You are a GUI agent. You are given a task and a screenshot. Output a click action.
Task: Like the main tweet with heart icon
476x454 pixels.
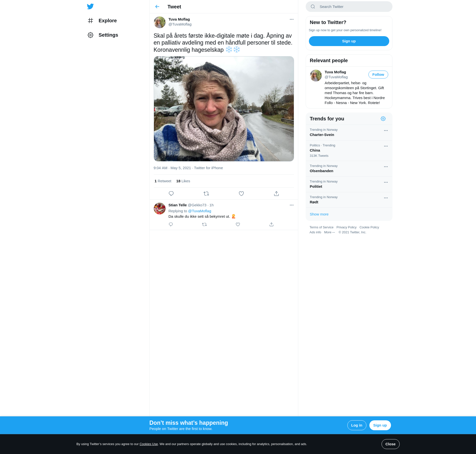pos(241,194)
